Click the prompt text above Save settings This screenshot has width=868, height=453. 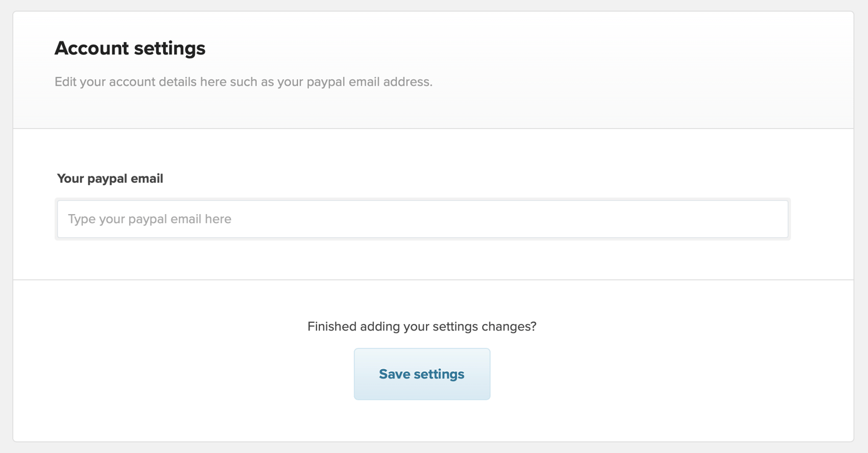(422, 326)
